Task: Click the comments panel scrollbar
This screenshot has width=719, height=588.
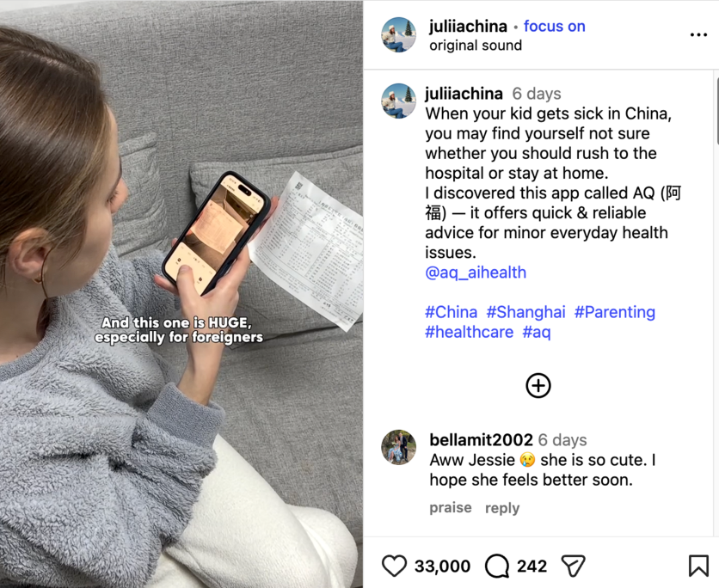Action: click(x=716, y=113)
